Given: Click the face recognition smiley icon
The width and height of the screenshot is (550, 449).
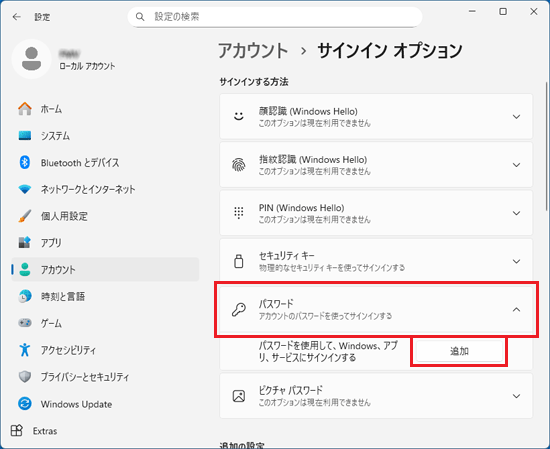Looking at the screenshot, I should (x=239, y=116).
